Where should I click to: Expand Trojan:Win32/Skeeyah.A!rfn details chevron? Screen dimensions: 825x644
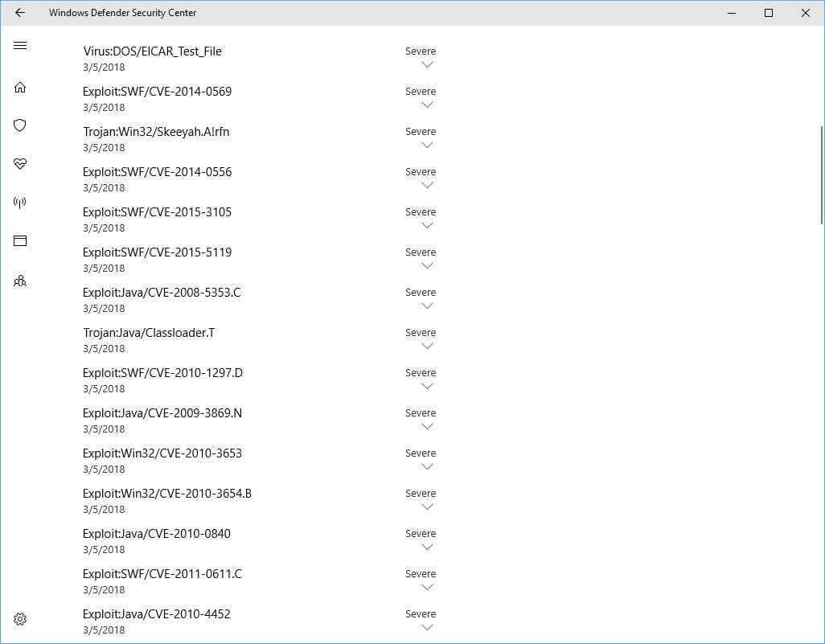pos(427,146)
